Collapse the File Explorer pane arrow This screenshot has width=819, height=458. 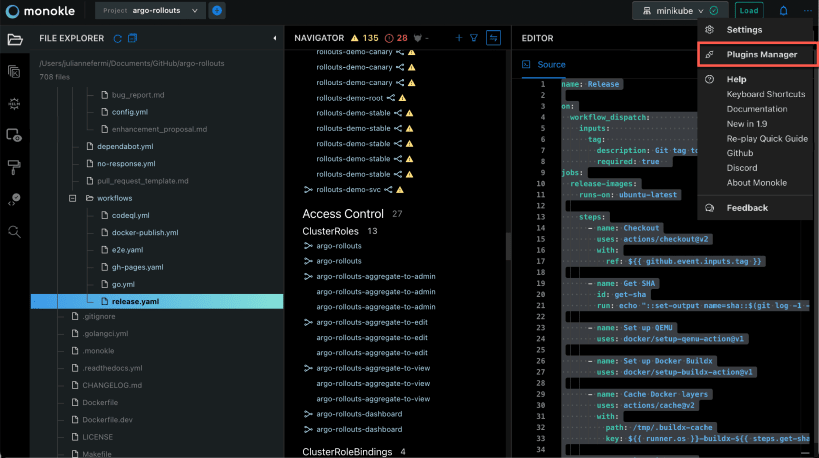(275, 38)
